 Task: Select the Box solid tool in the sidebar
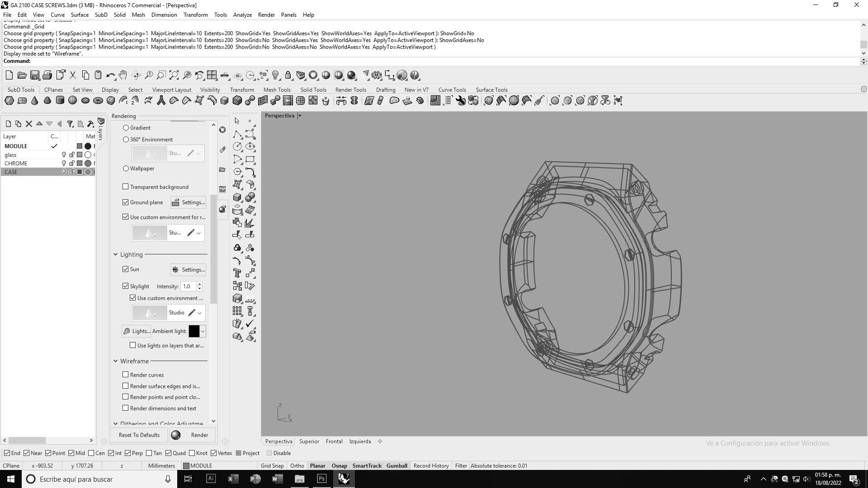point(237,197)
